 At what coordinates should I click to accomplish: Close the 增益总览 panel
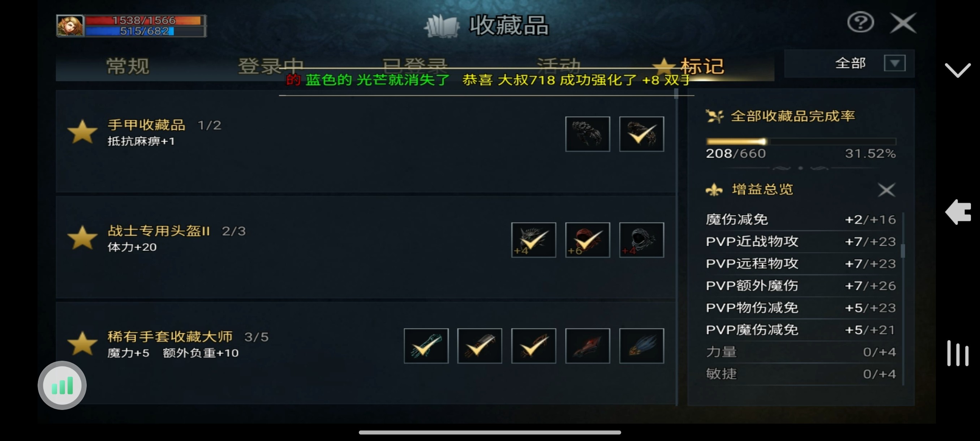click(x=886, y=189)
